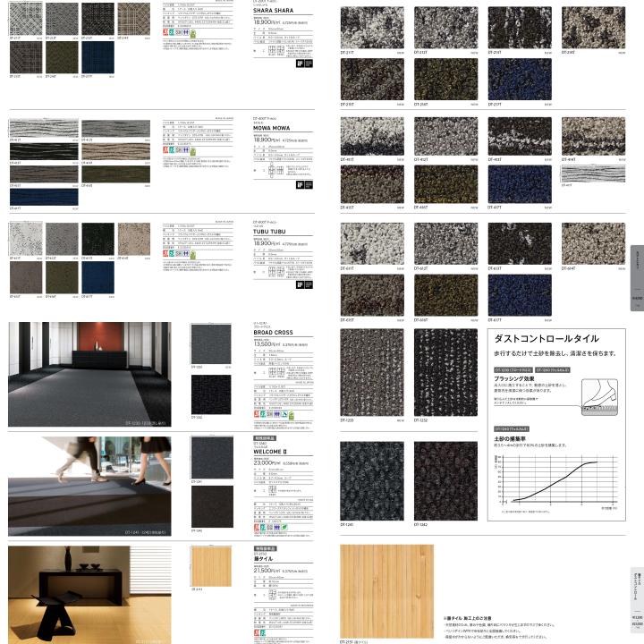
Task: Click the green eco-mark icon in TUBU TUBU specs
Action: [193, 255]
